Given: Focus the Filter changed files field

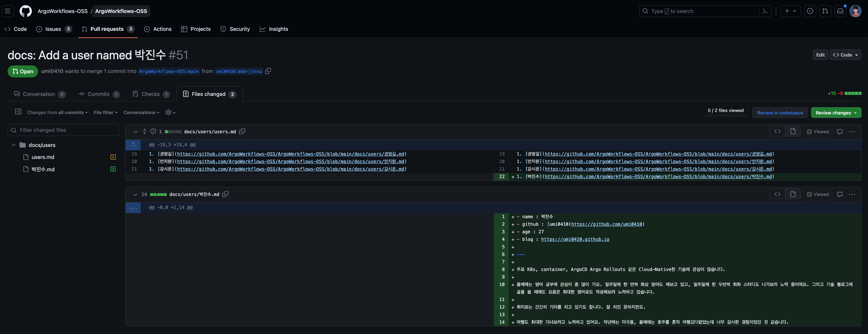Looking at the screenshot, I should (x=63, y=130).
